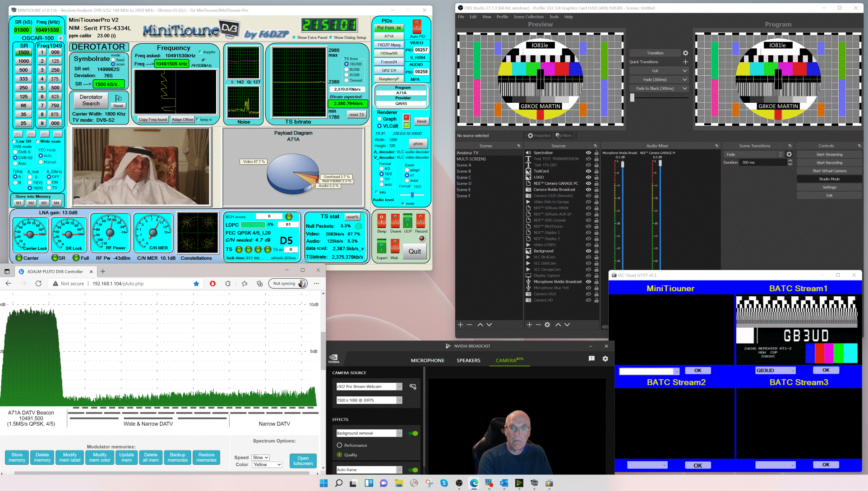Open spectrum Color Yellow dropdown
Screen dimensions: 868x491
click(x=267, y=465)
